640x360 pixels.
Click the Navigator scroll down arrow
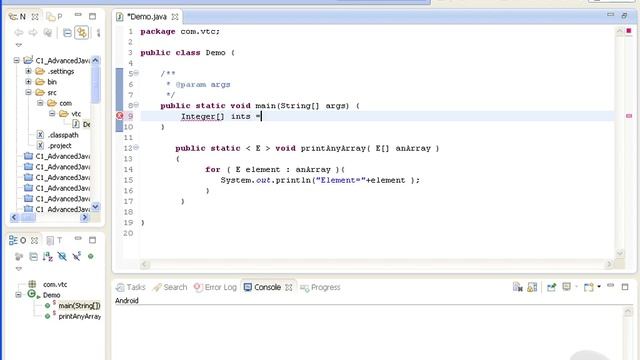tap(96, 207)
